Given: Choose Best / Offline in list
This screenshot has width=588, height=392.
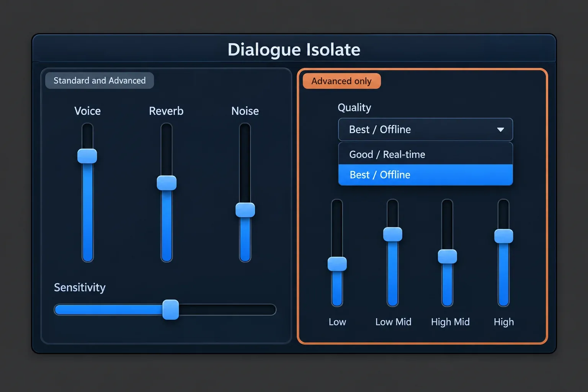Looking at the screenshot, I should click(425, 175).
